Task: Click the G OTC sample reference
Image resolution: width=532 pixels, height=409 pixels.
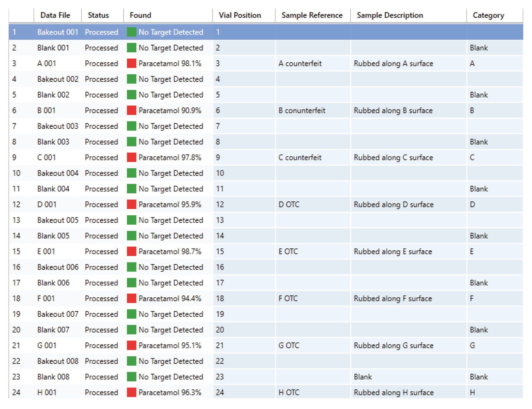Action: [x=289, y=346]
